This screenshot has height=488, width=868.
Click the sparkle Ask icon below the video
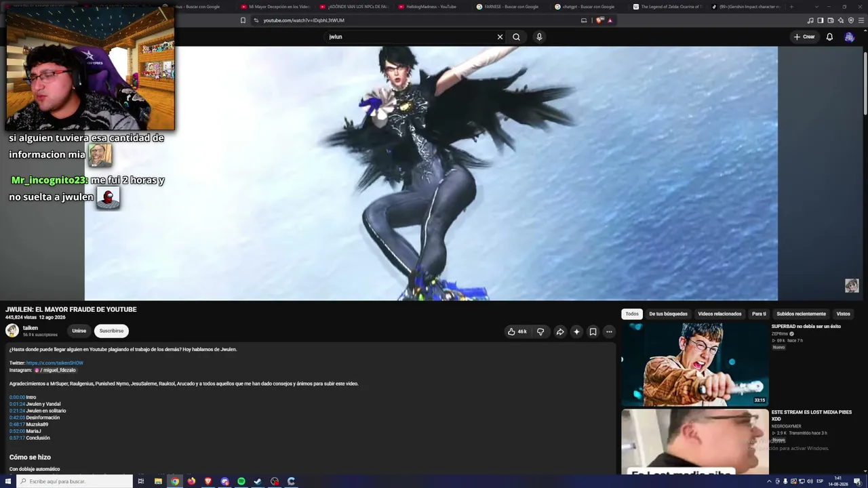pos(576,331)
